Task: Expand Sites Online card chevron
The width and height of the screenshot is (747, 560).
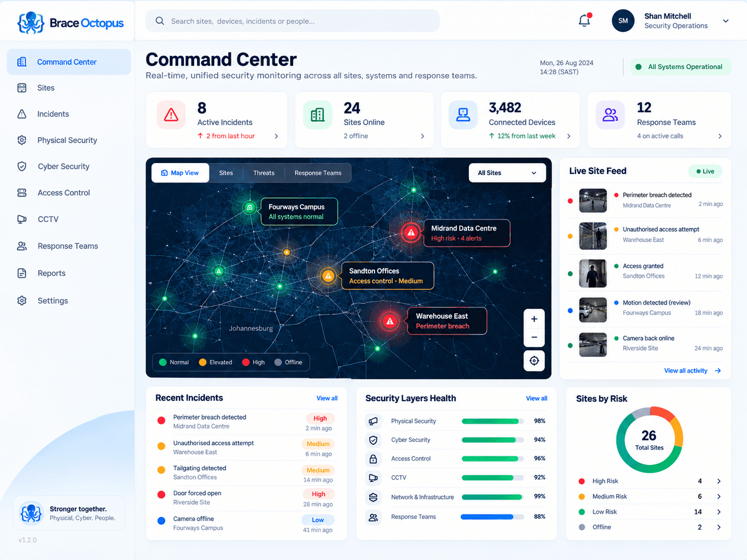Action: coord(423,136)
